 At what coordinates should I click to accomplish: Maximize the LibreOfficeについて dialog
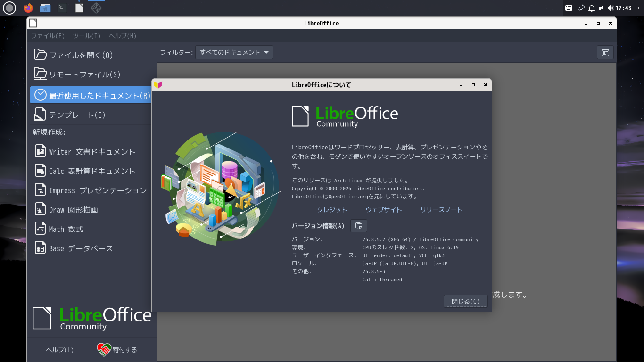(x=473, y=85)
